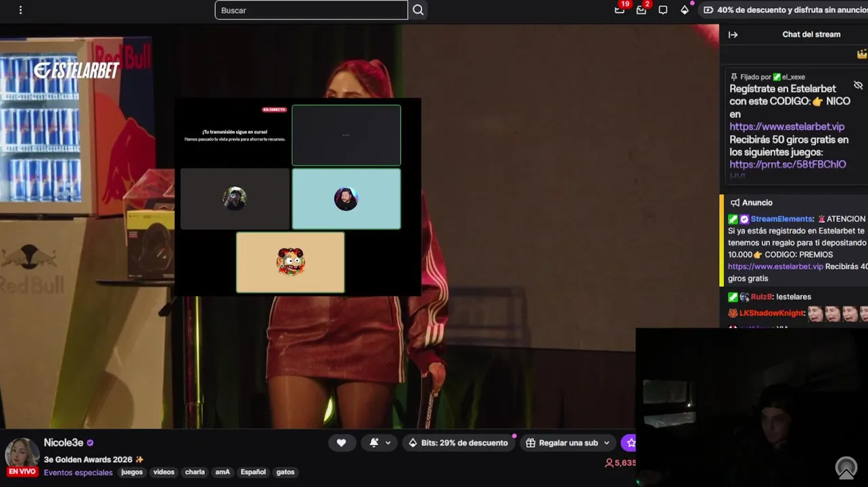This screenshot has height=487, width=868.
Task: Click the EN DIRECTO badge in overlay
Action: pos(275,110)
